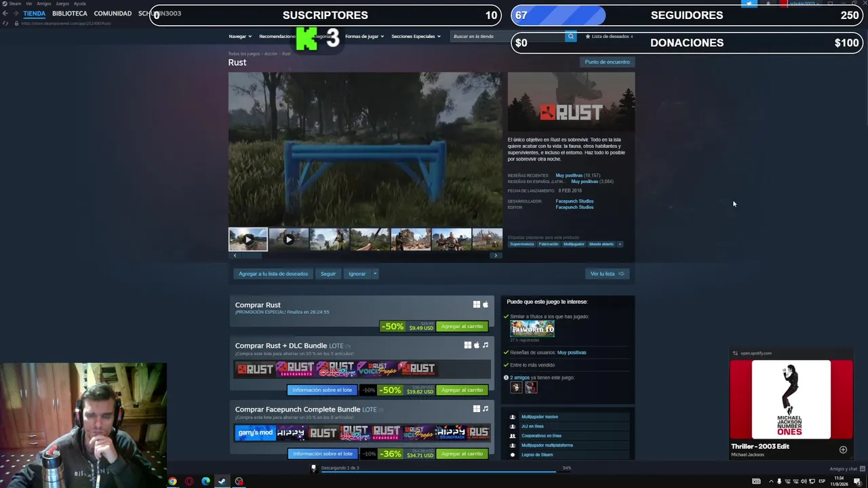Open Multijugador multiplataforma feature link
This screenshot has width=868, height=488.
point(547,445)
